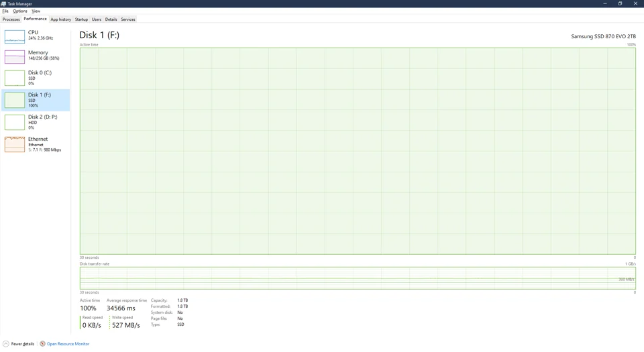Restore down the Task Manager window

pyautogui.click(x=620, y=4)
